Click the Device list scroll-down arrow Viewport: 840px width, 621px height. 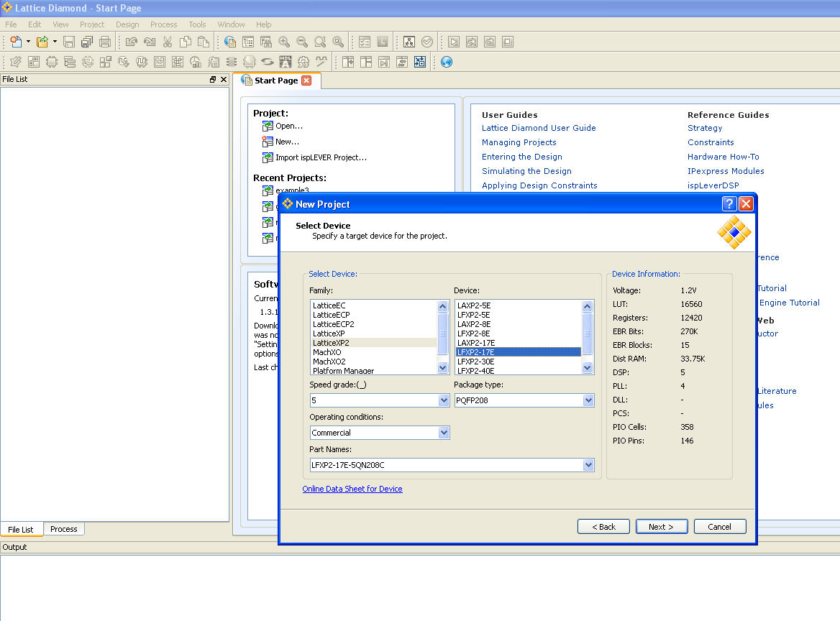[x=587, y=368]
